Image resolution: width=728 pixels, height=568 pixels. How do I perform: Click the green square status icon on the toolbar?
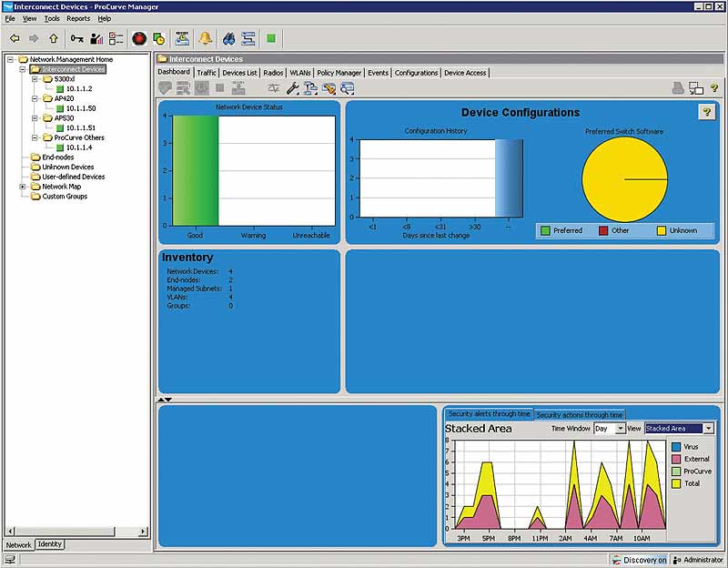[x=271, y=38]
